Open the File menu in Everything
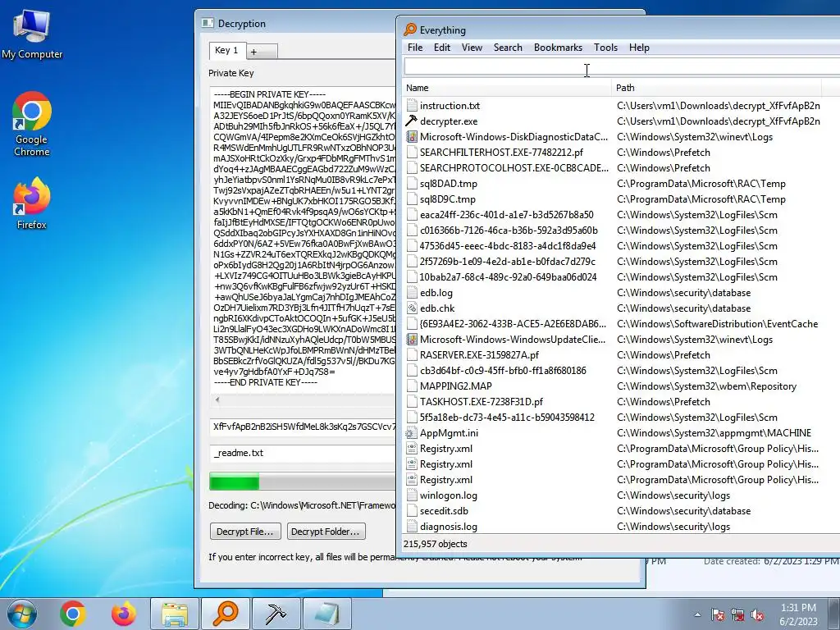Screen dimensions: 840x630 point(415,47)
